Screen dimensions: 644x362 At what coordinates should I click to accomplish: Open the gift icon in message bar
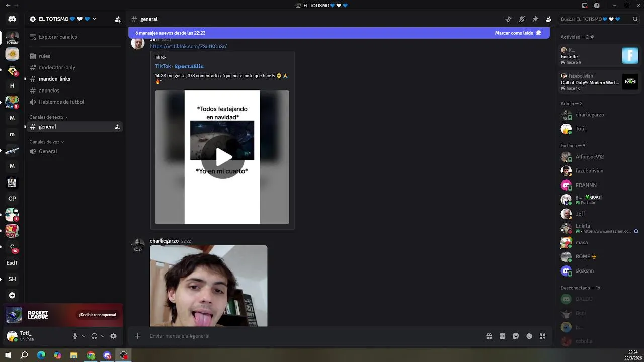(489, 336)
